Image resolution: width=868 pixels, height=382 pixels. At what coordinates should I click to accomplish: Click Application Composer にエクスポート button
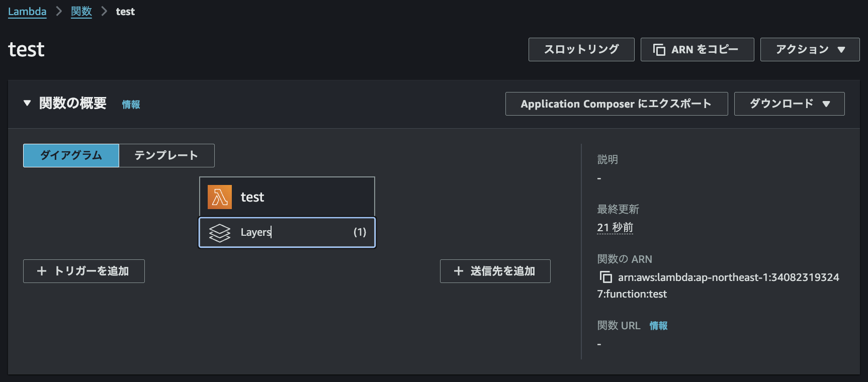pos(617,104)
